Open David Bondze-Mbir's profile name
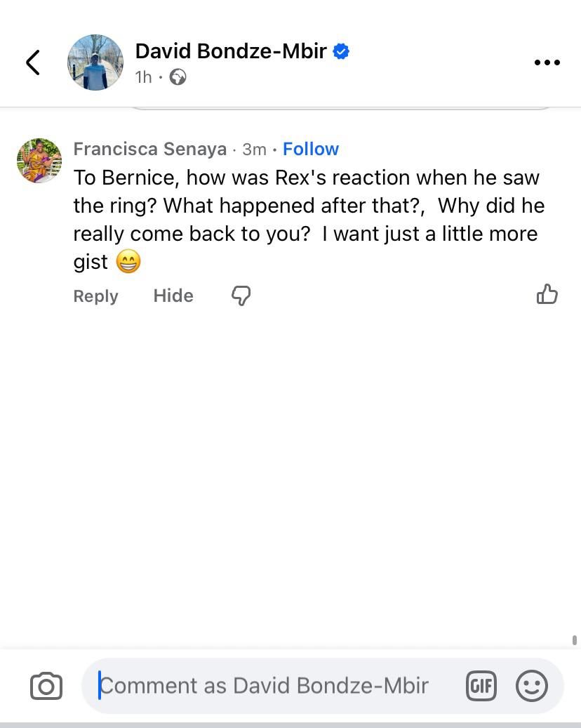581x728 pixels. pyautogui.click(x=231, y=51)
